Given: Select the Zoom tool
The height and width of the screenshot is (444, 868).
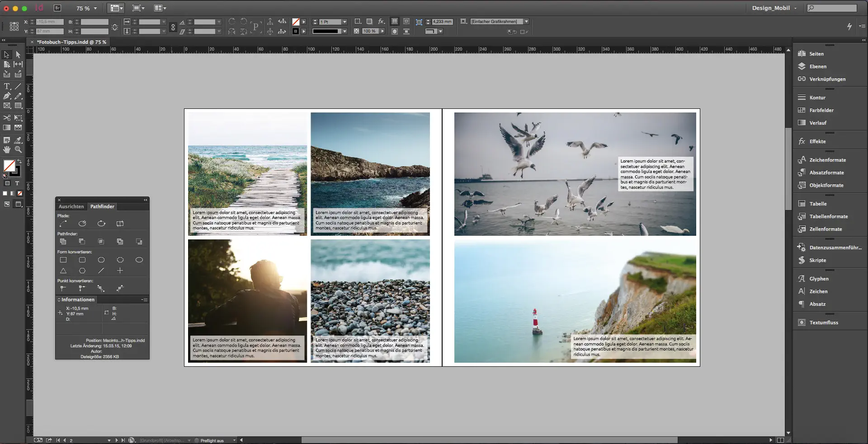Looking at the screenshot, I should (18, 149).
